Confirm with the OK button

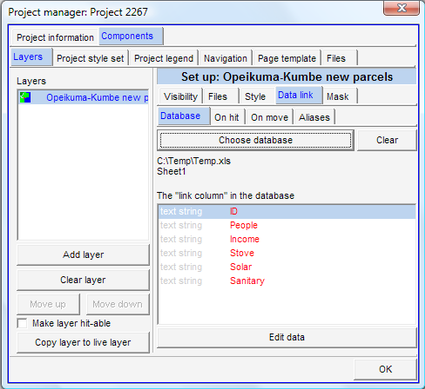tap(385, 369)
